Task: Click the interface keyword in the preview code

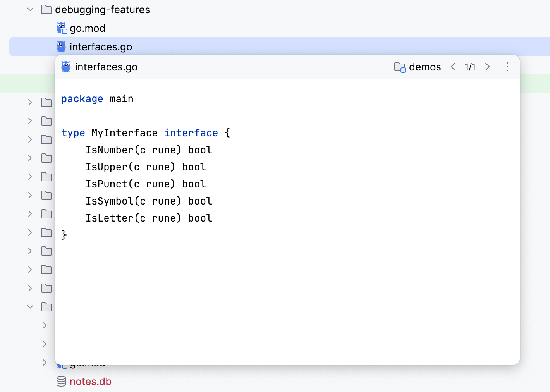Action: pos(191,132)
